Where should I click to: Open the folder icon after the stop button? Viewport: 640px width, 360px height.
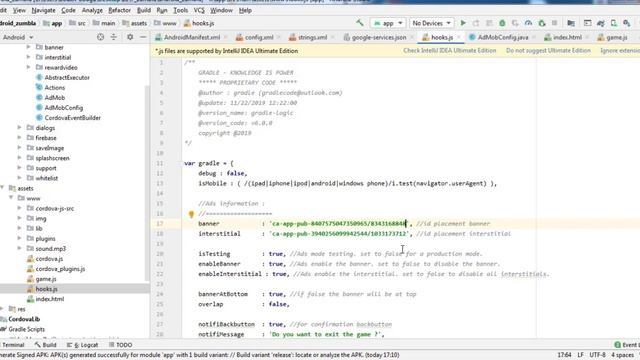[x=571, y=23]
